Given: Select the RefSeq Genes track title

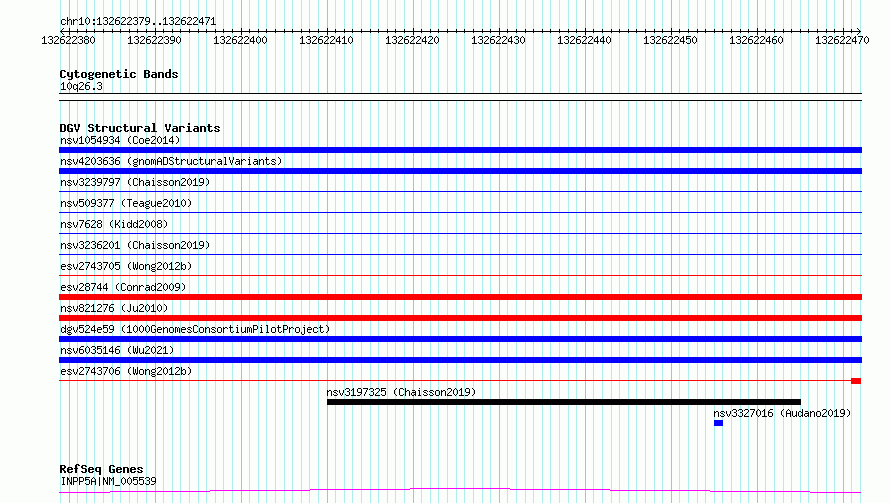Looking at the screenshot, I should tap(101, 469).
